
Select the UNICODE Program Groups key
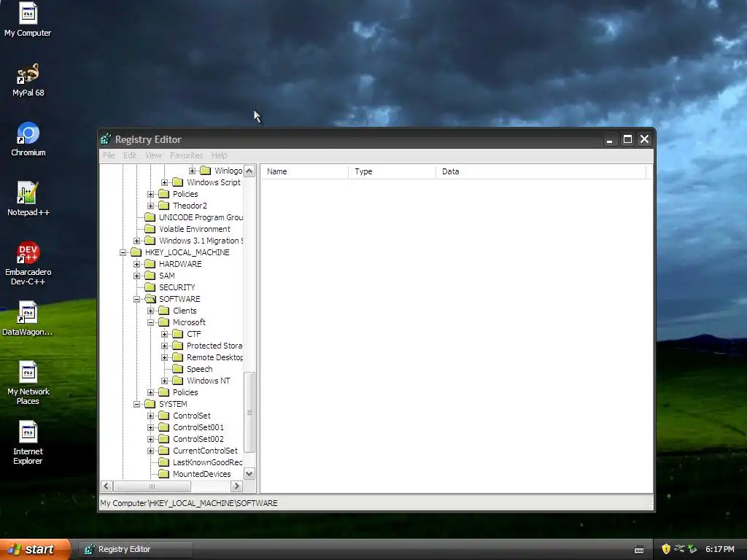[x=201, y=217]
